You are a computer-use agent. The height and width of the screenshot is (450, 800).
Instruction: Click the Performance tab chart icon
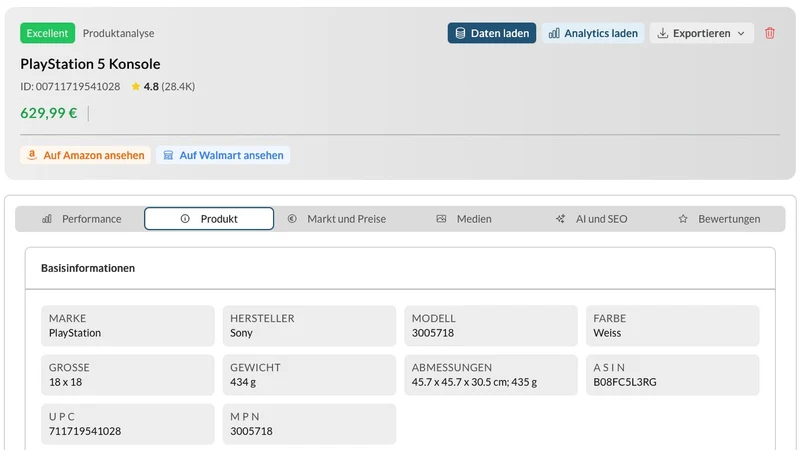pyautogui.click(x=47, y=219)
